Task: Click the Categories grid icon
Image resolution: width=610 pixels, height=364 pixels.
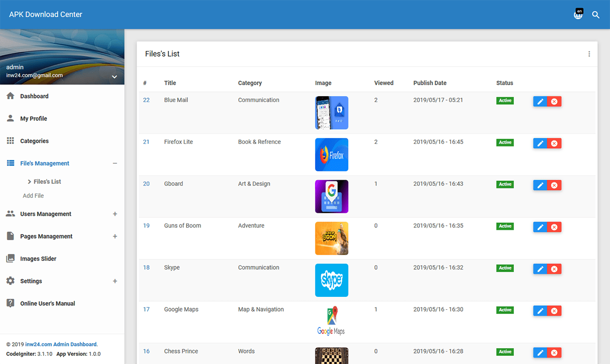Action: [x=10, y=141]
